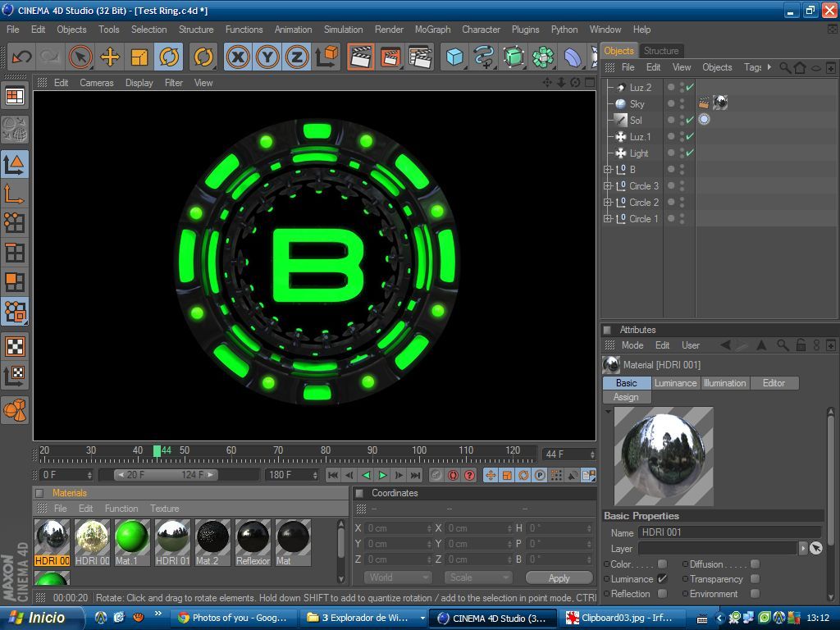
Task: Open the NURBS generator icon
Action: tap(514, 57)
